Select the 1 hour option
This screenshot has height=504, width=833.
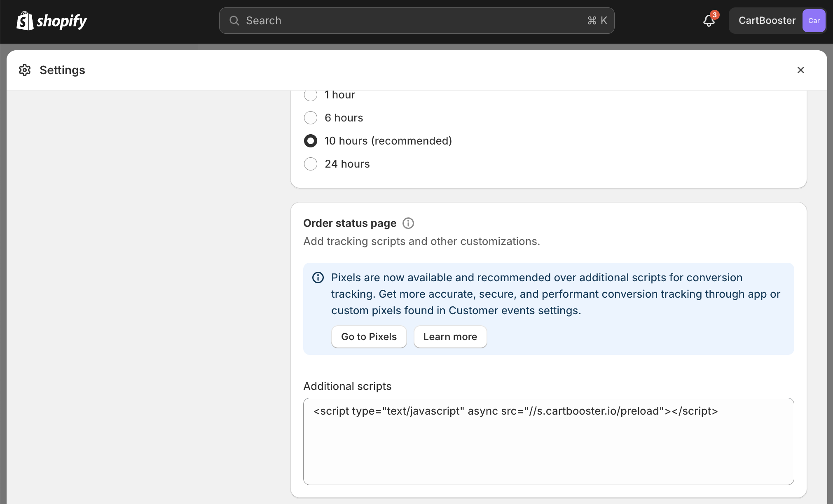tap(311, 95)
